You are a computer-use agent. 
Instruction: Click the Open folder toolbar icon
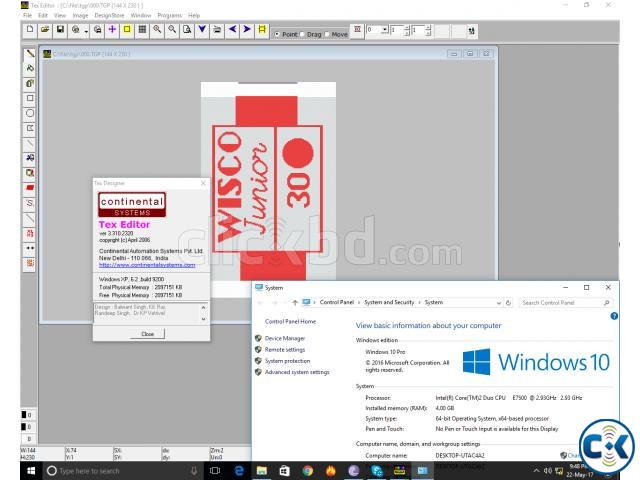point(45,30)
